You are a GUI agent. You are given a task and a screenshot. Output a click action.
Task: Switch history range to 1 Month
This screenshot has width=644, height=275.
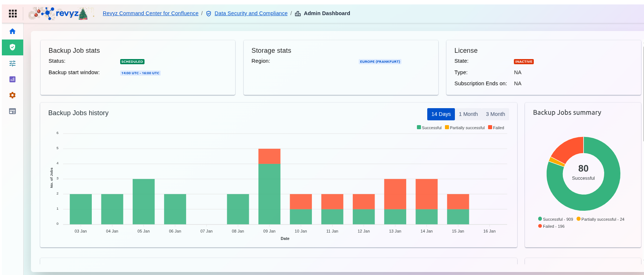[468, 114]
